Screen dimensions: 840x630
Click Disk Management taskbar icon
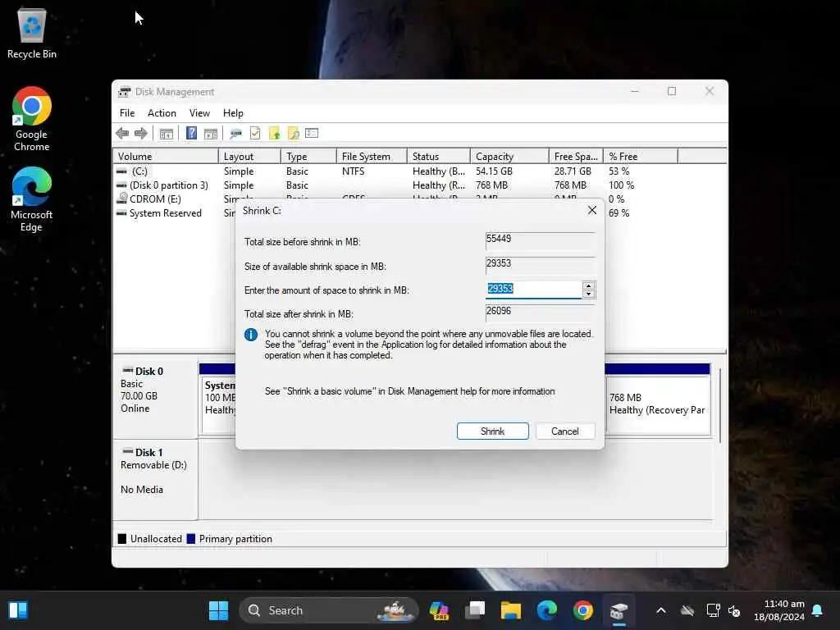click(x=619, y=610)
